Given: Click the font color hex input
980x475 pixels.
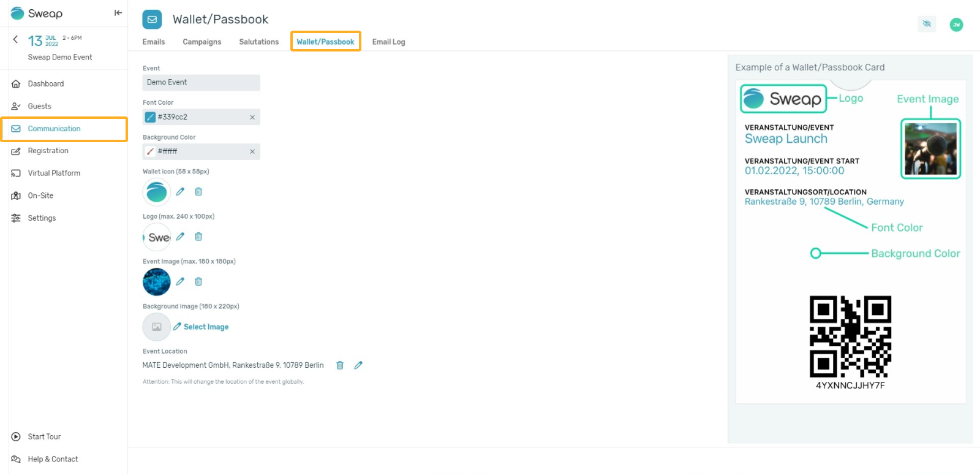Looking at the screenshot, I should click(x=202, y=117).
